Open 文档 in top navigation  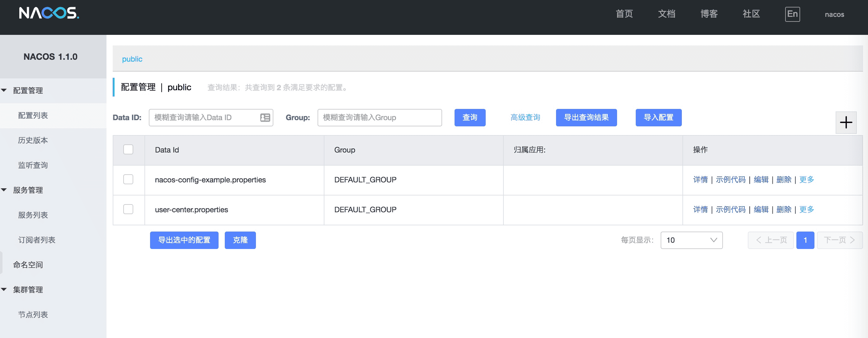pyautogui.click(x=667, y=14)
